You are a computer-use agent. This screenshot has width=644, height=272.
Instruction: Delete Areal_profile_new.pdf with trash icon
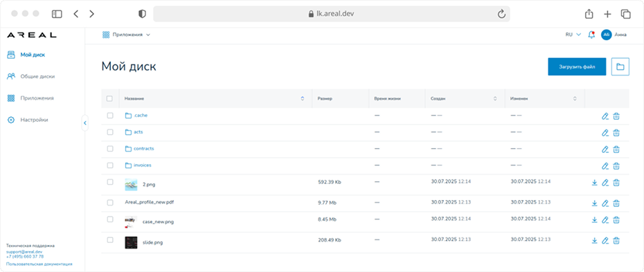click(x=616, y=203)
